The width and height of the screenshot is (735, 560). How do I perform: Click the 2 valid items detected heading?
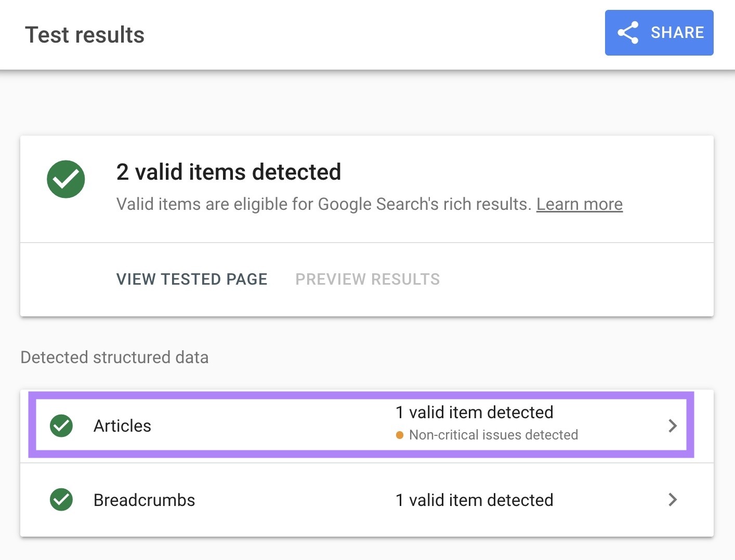tap(229, 172)
